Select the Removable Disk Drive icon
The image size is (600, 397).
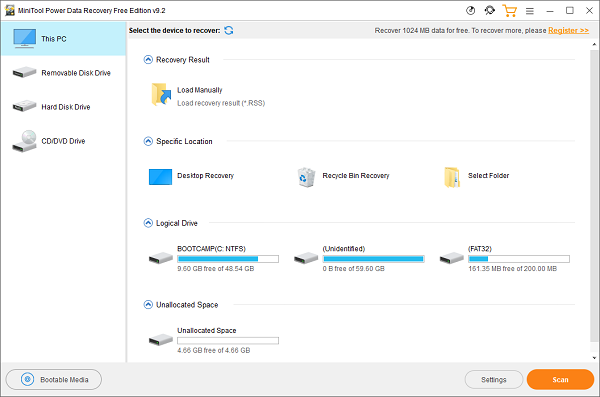coord(24,72)
